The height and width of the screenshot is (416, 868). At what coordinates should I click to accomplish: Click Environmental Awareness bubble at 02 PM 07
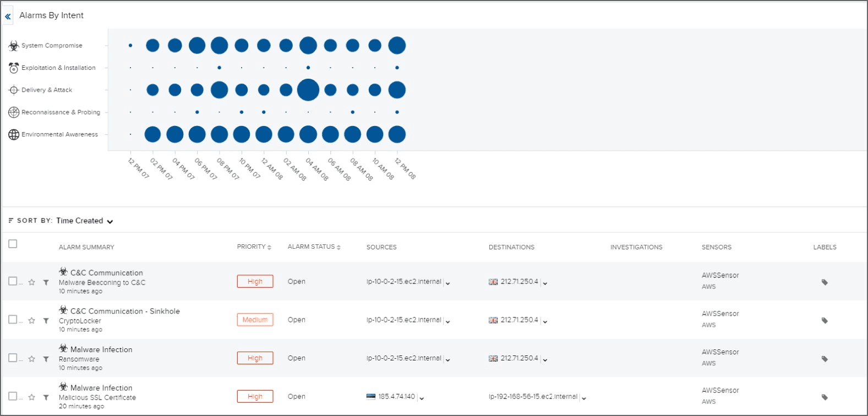(x=152, y=134)
